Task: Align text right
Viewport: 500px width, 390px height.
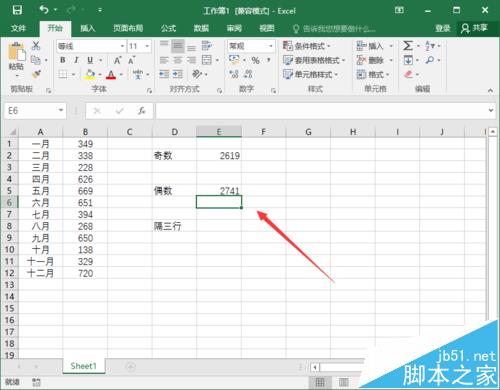Action: [191, 60]
